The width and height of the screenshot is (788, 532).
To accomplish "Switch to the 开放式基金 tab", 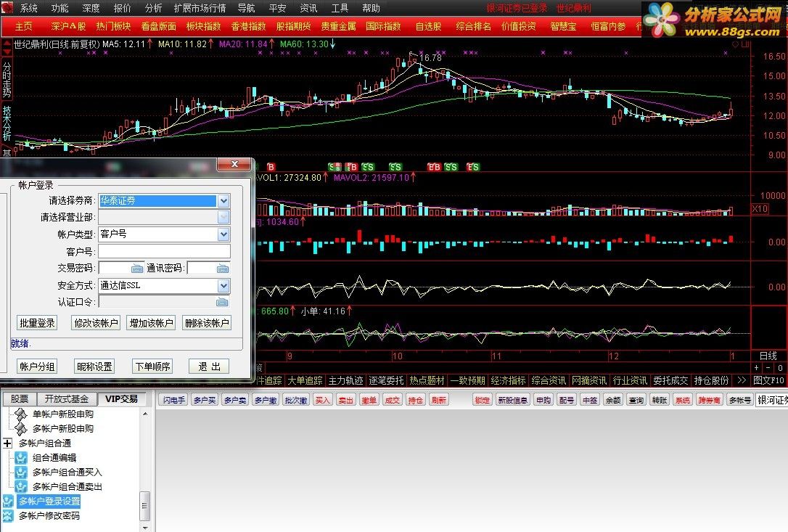I will tap(67, 398).
